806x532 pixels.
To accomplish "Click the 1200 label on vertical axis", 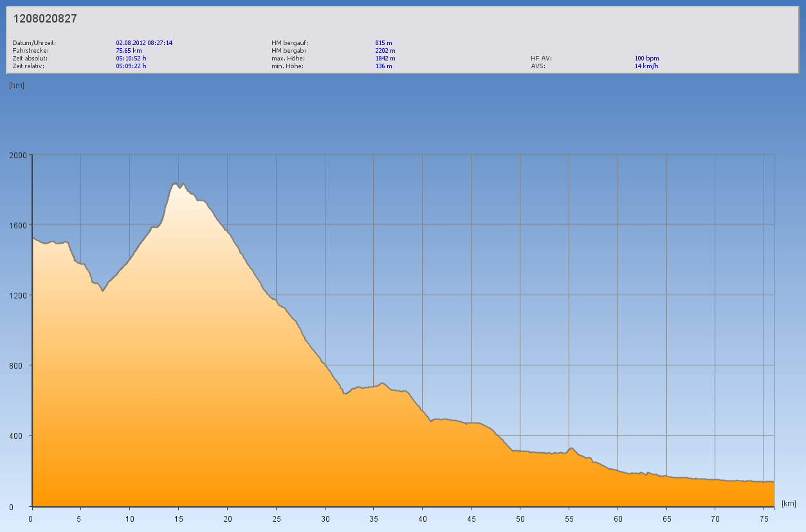I will pyautogui.click(x=17, y=295).
